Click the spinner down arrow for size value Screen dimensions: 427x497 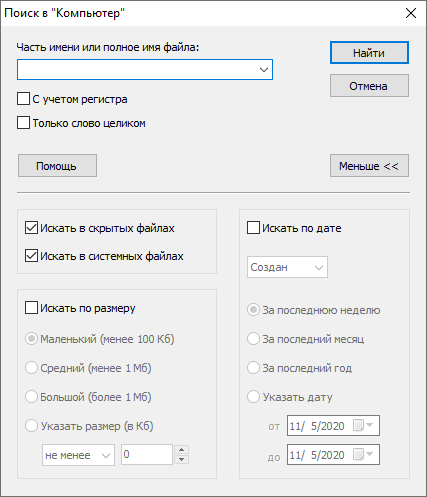point(181,459)
